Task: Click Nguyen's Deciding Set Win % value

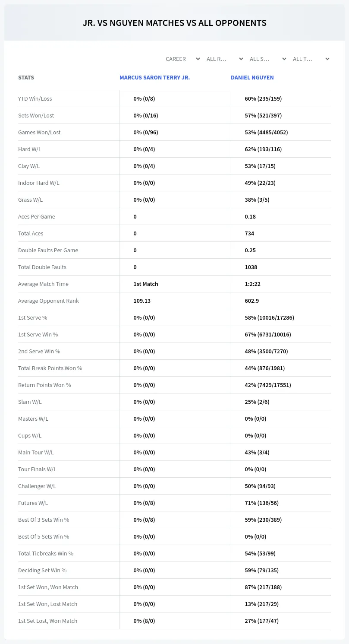Action: 261,570
